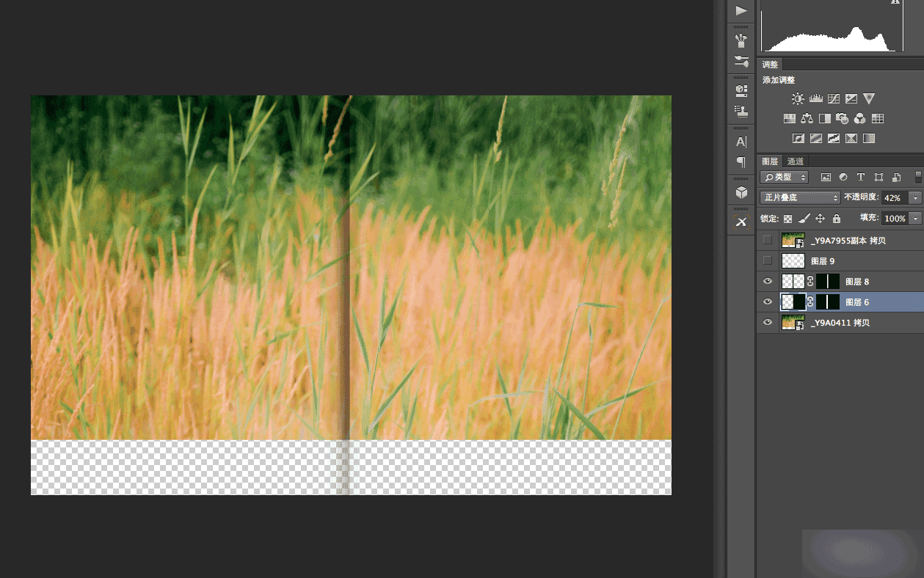Click the histogram cache warning triangle
The height and width of the screenshot is (578, 924).
coord(895,2)
